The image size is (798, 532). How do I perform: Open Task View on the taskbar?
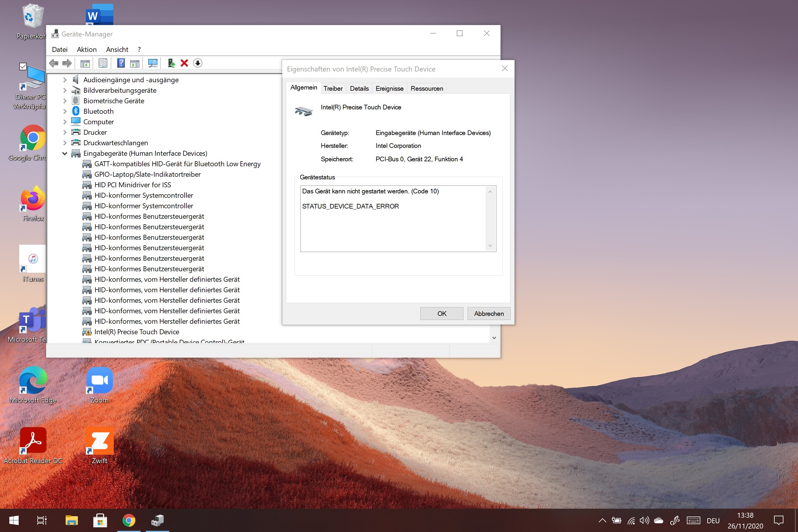pos(42,520)
